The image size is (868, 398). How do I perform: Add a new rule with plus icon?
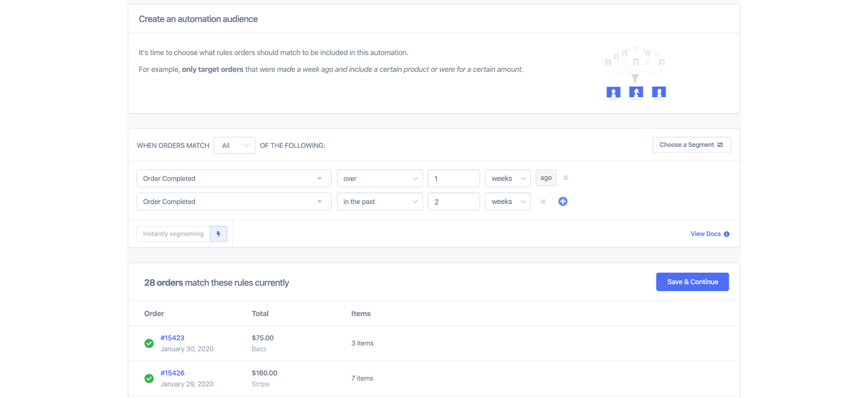563,202
